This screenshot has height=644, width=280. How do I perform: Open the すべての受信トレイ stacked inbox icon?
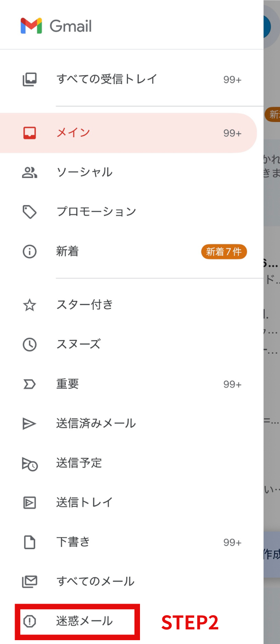pyautogui.click(x=30, y=79)
